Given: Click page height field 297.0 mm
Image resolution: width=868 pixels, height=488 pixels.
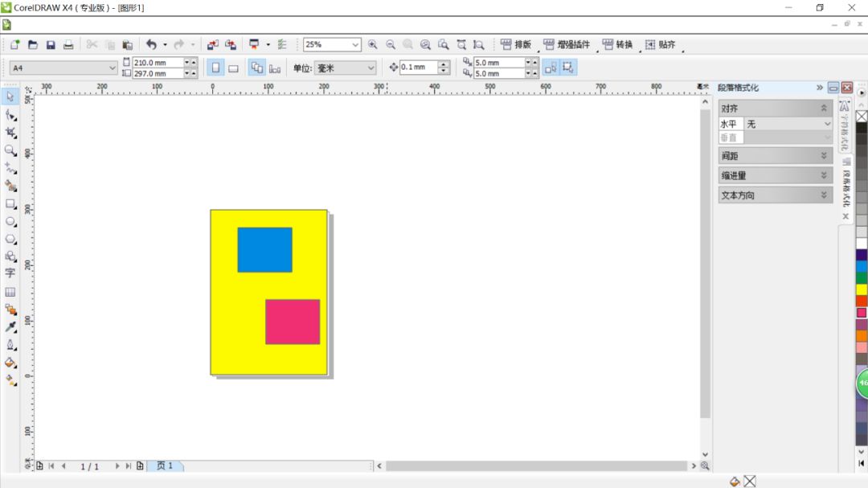Looking at the screenshot, I should click(x=158, y=73).
